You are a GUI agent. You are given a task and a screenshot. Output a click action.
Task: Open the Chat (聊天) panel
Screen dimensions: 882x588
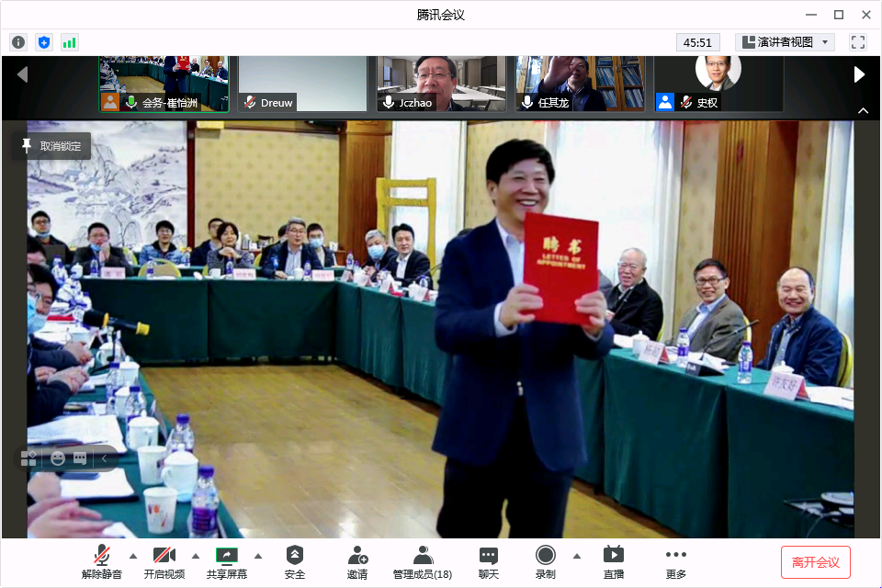[489, 561]
